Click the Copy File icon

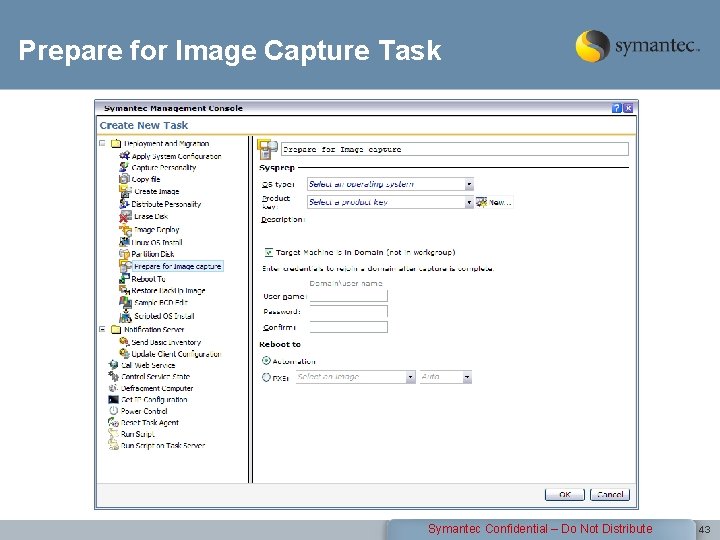coord(124,179)
